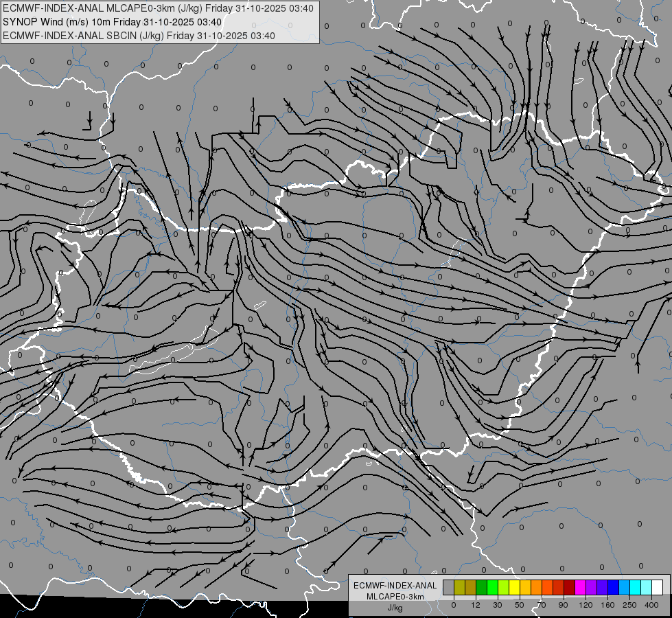Viewport: 672px width, 618px height.
Task: Click the MLCAPE0-3km (J/kg) title line
Action: point(158,8)
